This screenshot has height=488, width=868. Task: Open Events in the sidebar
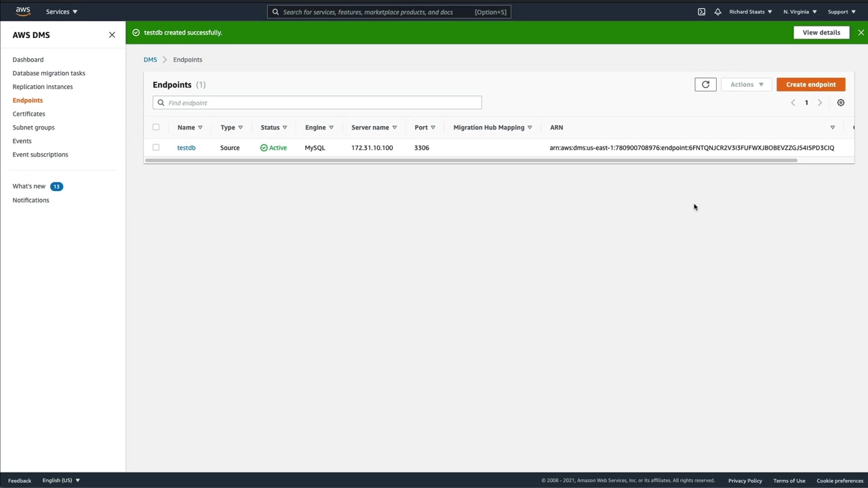[22, 141]
